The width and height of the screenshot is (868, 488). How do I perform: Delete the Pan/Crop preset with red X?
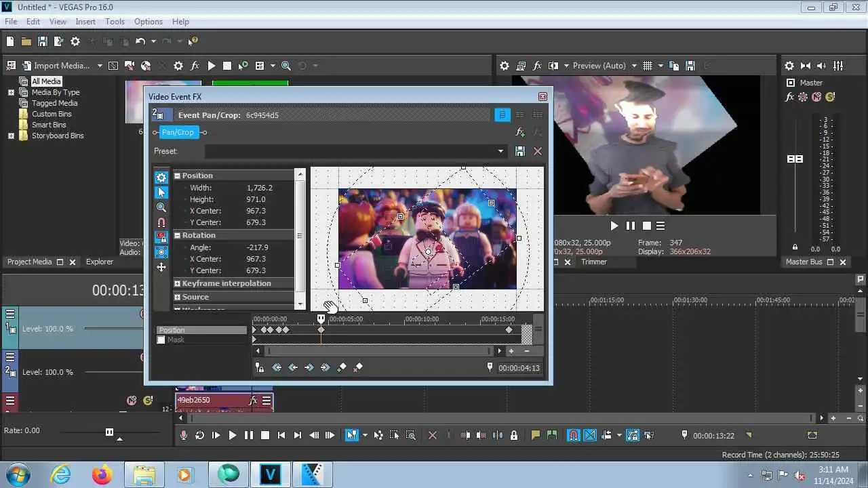click(538, 151)
